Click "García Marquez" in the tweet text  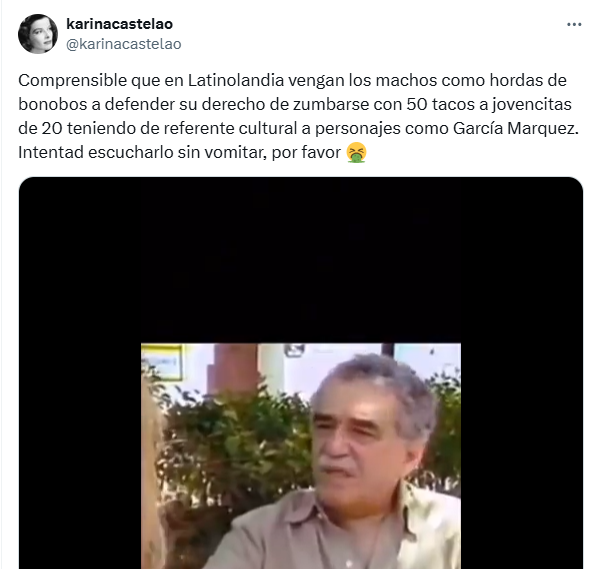tap(516, 128)
